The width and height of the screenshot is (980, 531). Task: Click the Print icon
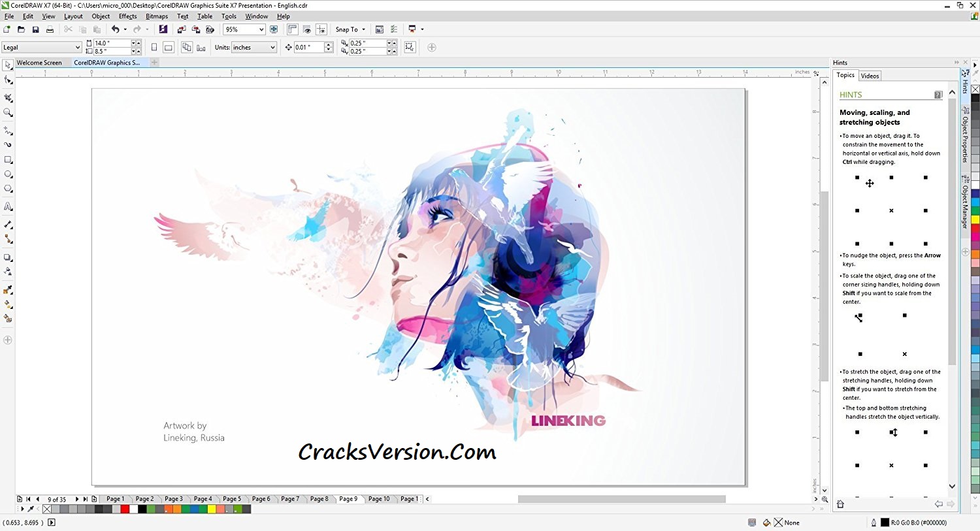[x=50, y=29]
